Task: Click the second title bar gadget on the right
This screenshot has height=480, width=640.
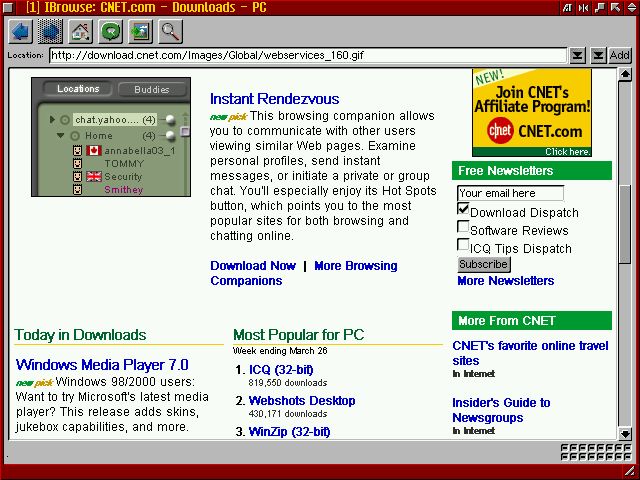Action: point(583,7)
